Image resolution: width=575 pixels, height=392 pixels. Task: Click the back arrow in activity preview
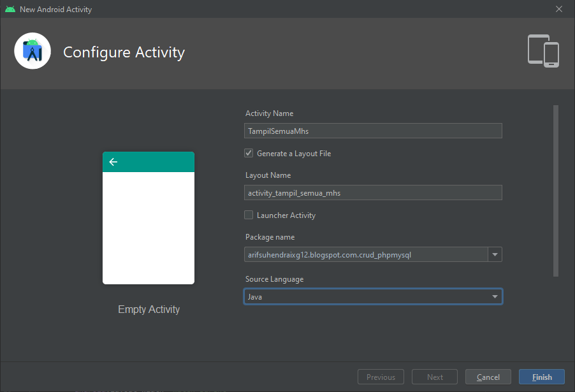pos(113,162)
